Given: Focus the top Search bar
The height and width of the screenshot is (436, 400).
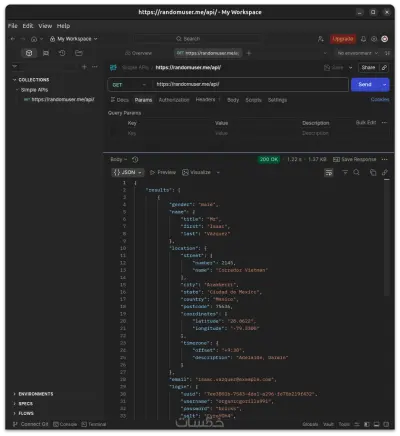Looking at the screenshot, I should coord(198,39).
